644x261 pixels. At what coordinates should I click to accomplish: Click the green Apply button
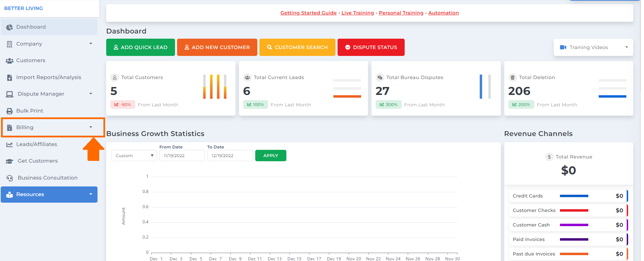tap(271, 155)
